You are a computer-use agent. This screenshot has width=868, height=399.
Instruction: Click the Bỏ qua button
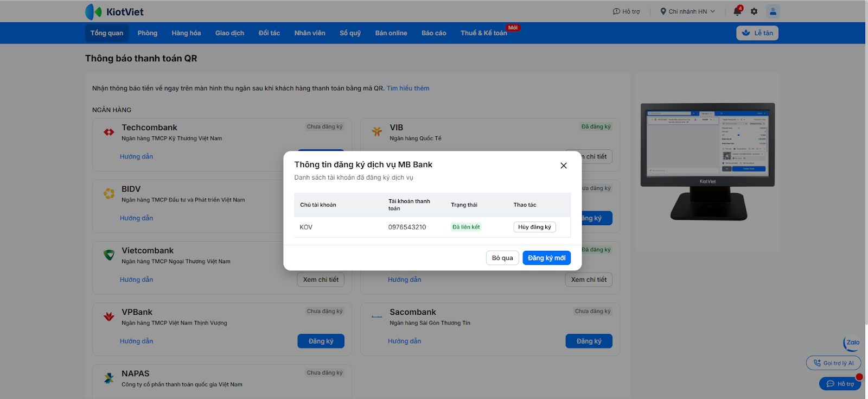coord(502,258)
